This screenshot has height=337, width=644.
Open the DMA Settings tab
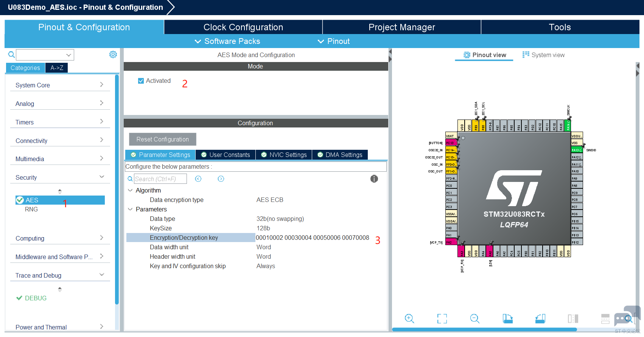coord(340,155)
